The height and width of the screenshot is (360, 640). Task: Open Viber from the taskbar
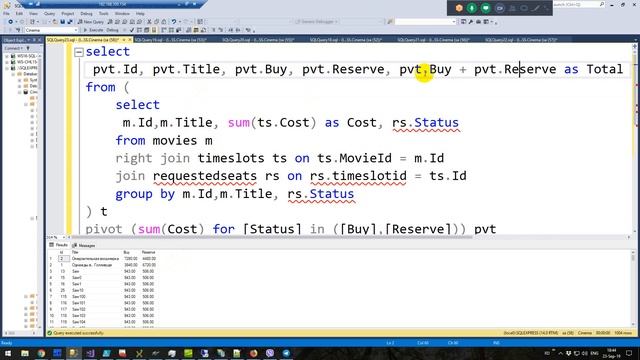pos(270,353)
